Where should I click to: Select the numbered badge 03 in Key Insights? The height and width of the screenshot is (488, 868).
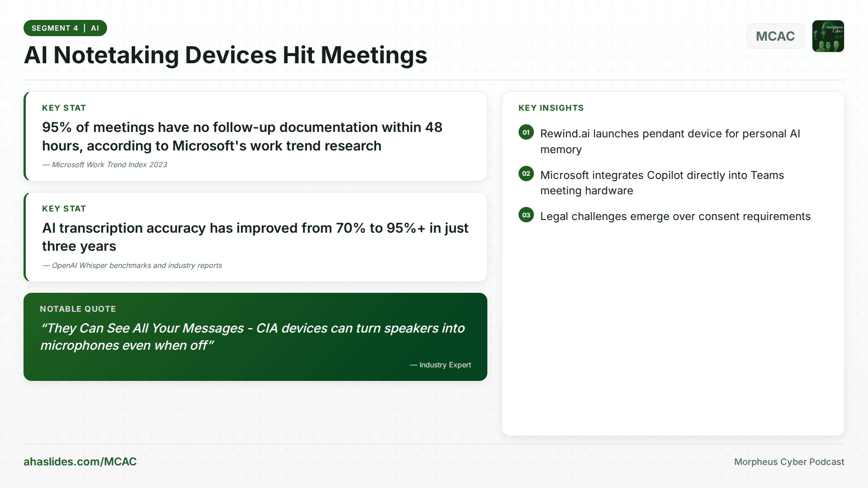click(x=526, y=215)
